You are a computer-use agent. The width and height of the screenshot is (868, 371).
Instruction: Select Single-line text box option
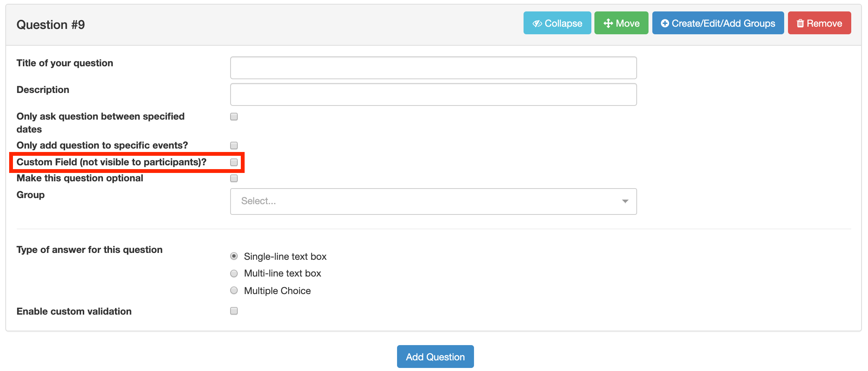pyautogui.click(x=234, y=256)
